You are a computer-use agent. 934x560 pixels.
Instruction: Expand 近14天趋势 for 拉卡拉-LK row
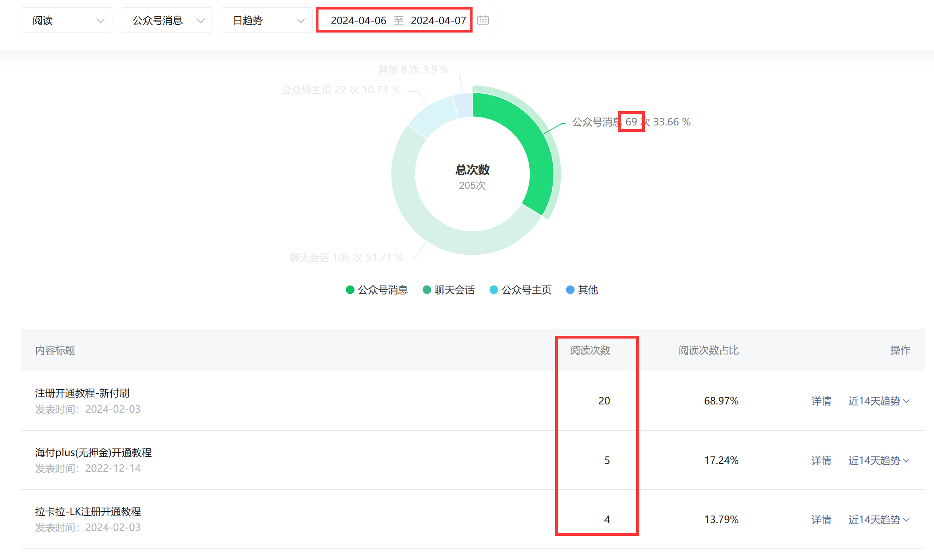878,520
